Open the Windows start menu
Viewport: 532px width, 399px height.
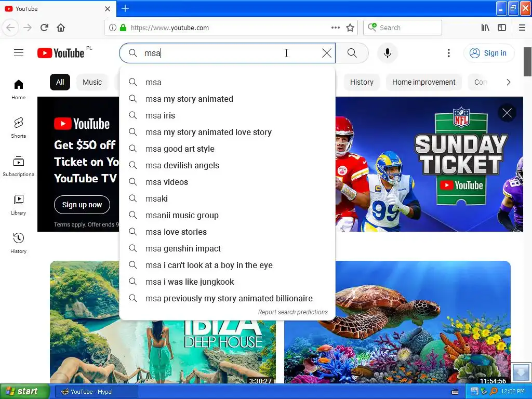[25, 391]
